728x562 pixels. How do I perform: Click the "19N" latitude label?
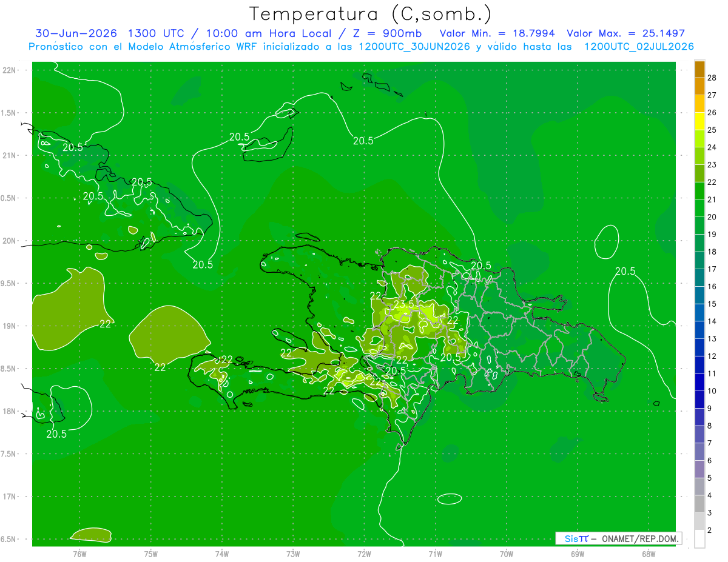(x=10, y=326)
